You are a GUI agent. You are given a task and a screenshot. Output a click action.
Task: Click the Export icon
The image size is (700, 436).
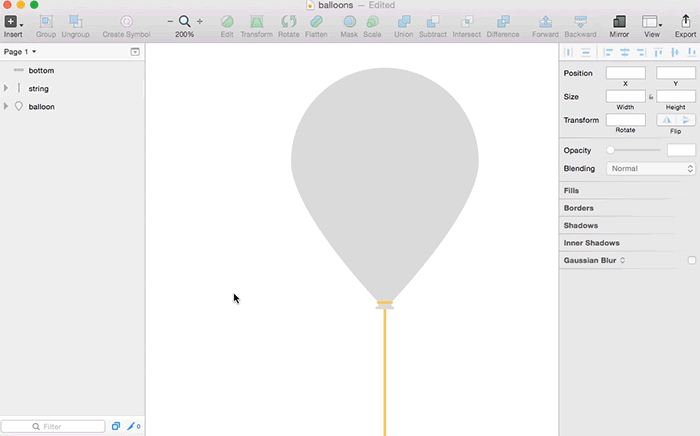tap(685, 21)
